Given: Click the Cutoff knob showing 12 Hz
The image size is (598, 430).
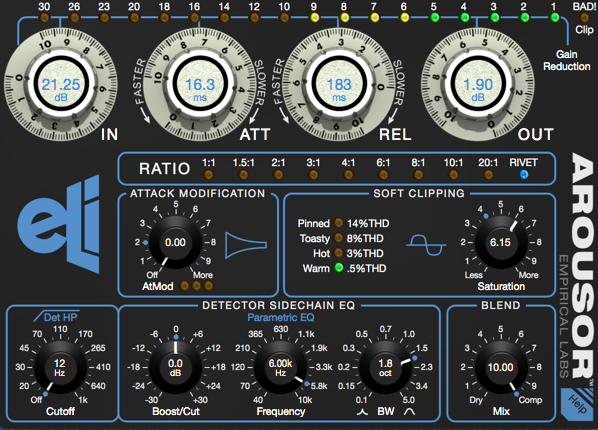Looking at the screenshot, I should coord(60,367).
